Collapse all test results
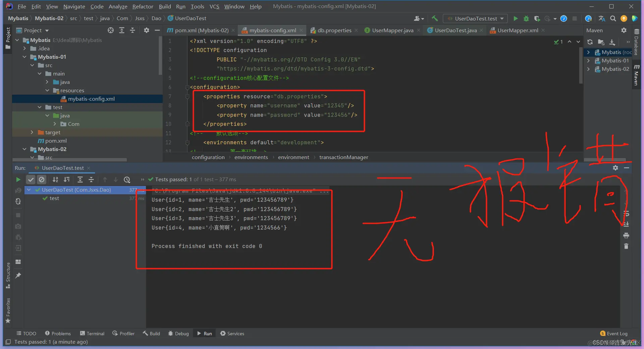The width and height of the screenshot is (644, 349). coord(91,180)
